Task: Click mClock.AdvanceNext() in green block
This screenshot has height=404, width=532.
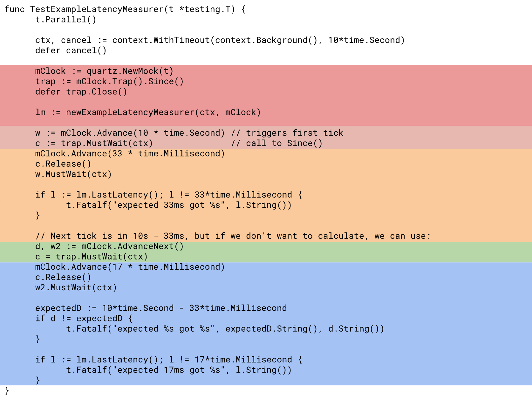Action: point(133,246)
